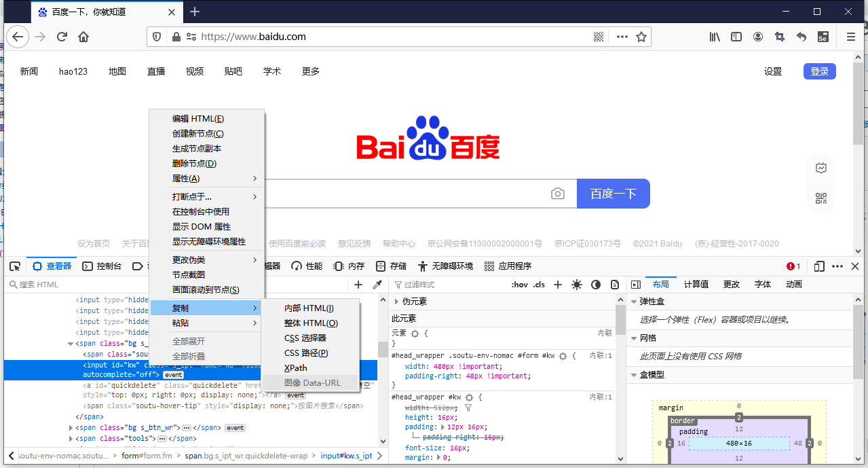Screen dimensions: 868x468
Task: Toggle the .cls class panel
Action: (539, 285)
